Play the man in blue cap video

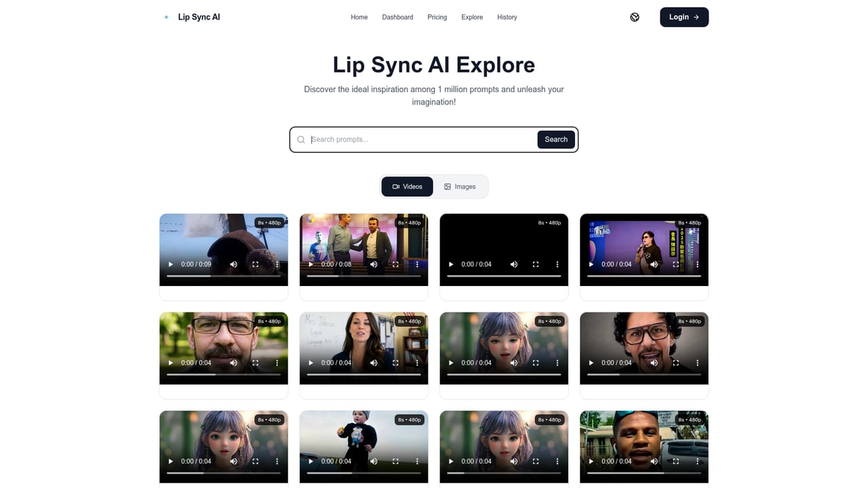(591, 461)
